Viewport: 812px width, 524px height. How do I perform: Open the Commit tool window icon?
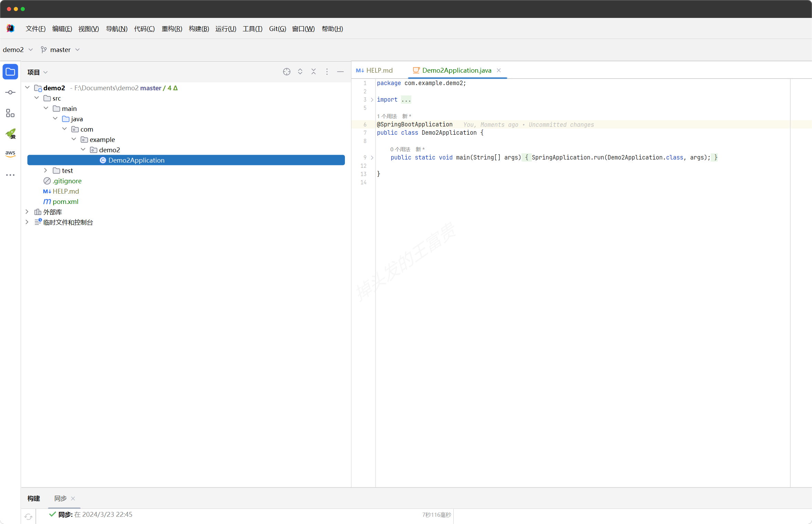(10, 92)
